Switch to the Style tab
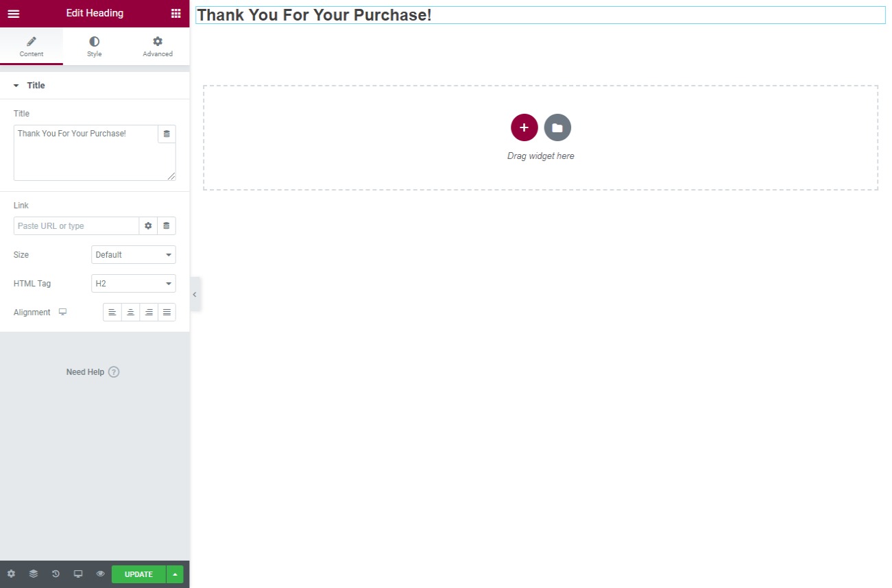This screenshot has width=892, height=588. tap(94, 47)
